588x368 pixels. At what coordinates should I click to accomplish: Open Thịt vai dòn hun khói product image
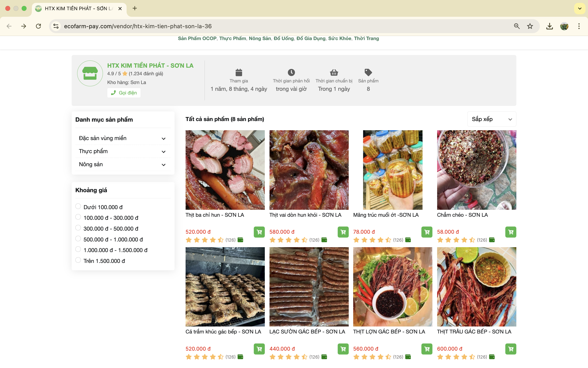point(309,170)
